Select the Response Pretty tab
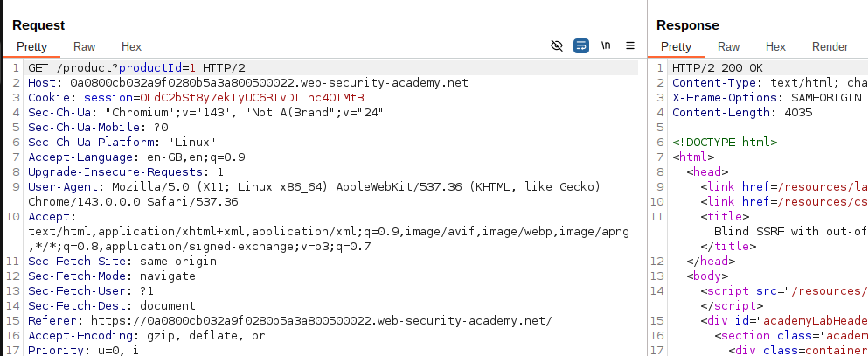This screenshot has height=356, width=868. 676,47
